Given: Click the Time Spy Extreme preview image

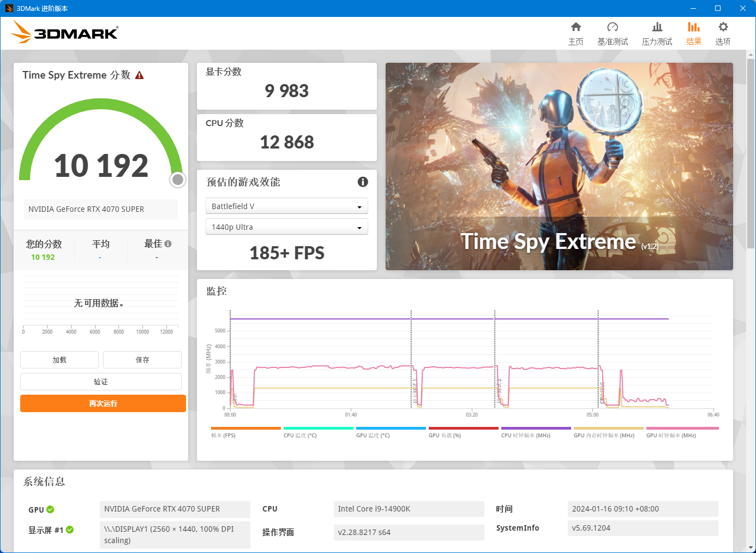Looking at the screenshot, I should [x=559, y=167].
